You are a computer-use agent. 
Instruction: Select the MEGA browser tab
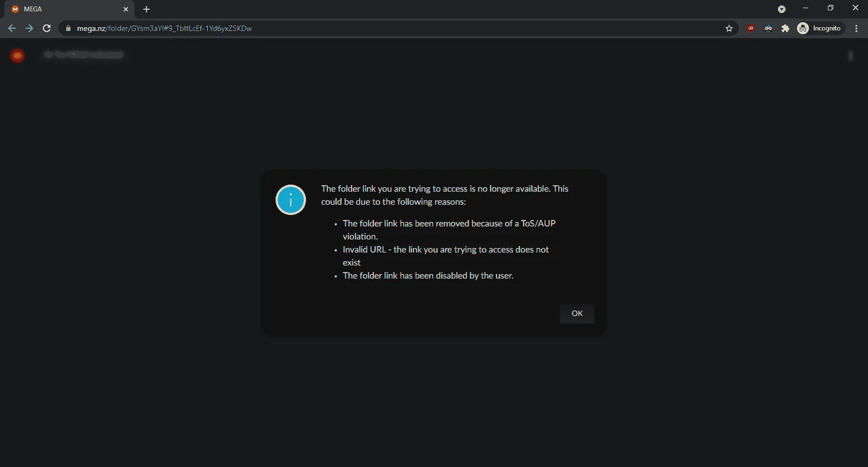[69, 9]
